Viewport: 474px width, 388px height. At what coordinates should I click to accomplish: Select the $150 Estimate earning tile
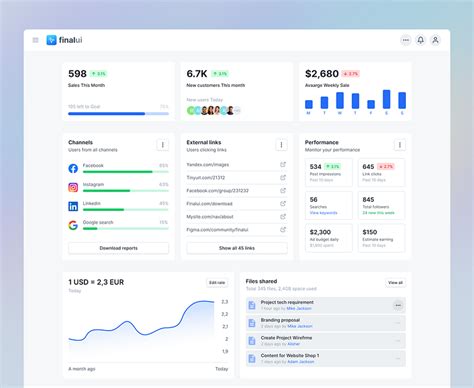(381, 238)
